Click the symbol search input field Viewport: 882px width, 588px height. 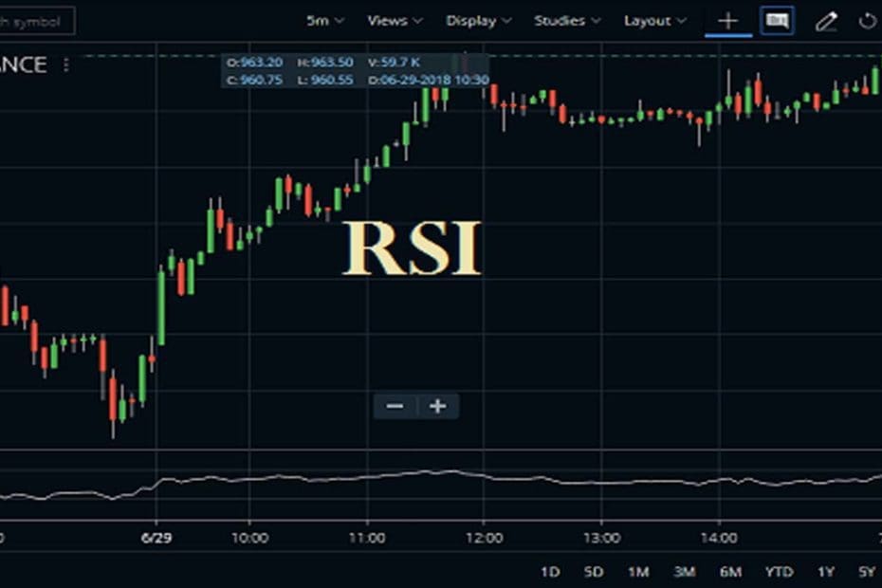click(37, 22)
